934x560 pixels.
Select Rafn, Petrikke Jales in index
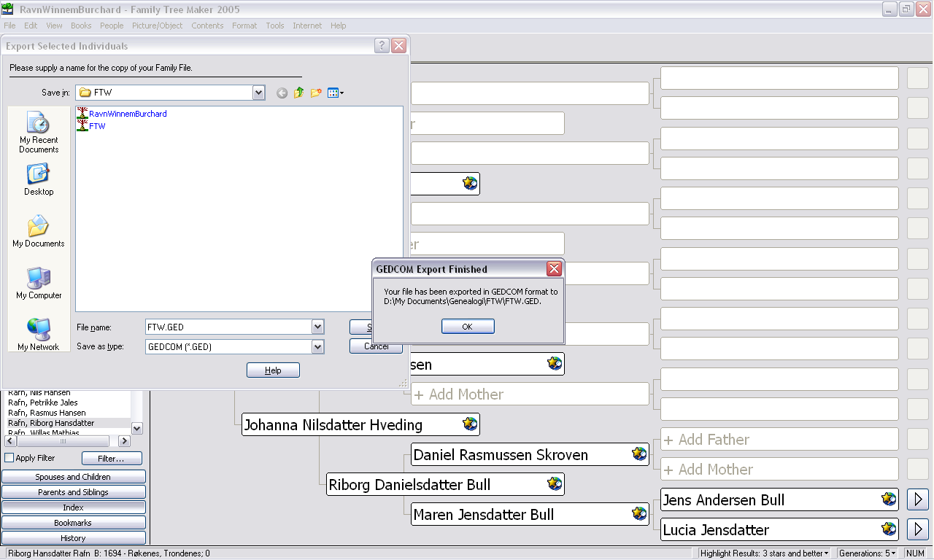(43, 402)
